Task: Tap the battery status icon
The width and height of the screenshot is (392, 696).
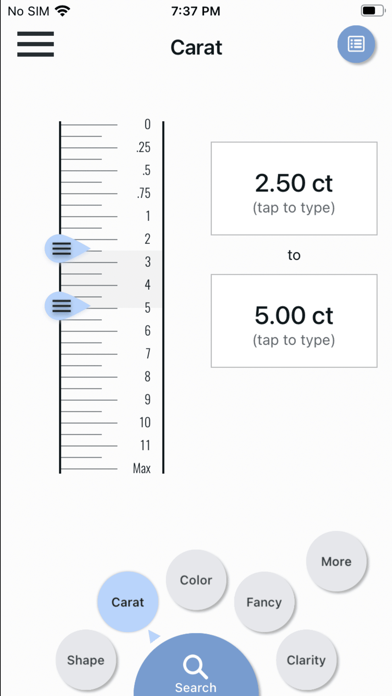Action: coord(372,11)
